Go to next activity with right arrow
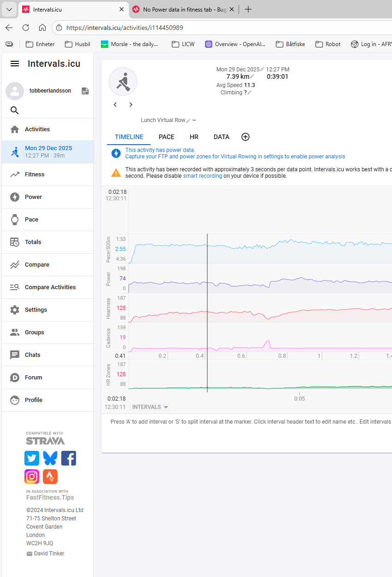 131,105
